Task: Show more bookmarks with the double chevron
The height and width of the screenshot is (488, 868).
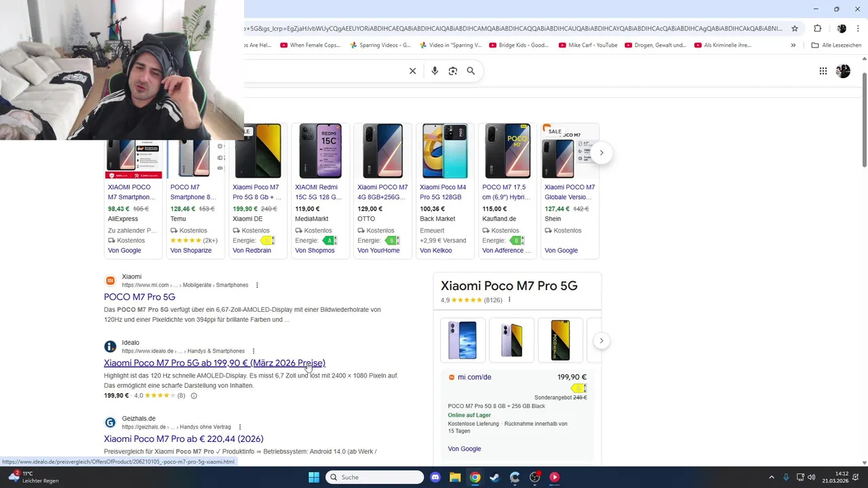Action: tap(793, 45)
